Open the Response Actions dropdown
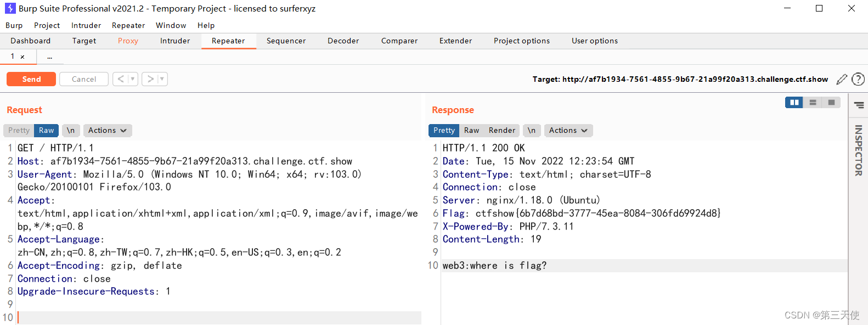868x325 pixels. pyautogui.click(x=568, y=131)
